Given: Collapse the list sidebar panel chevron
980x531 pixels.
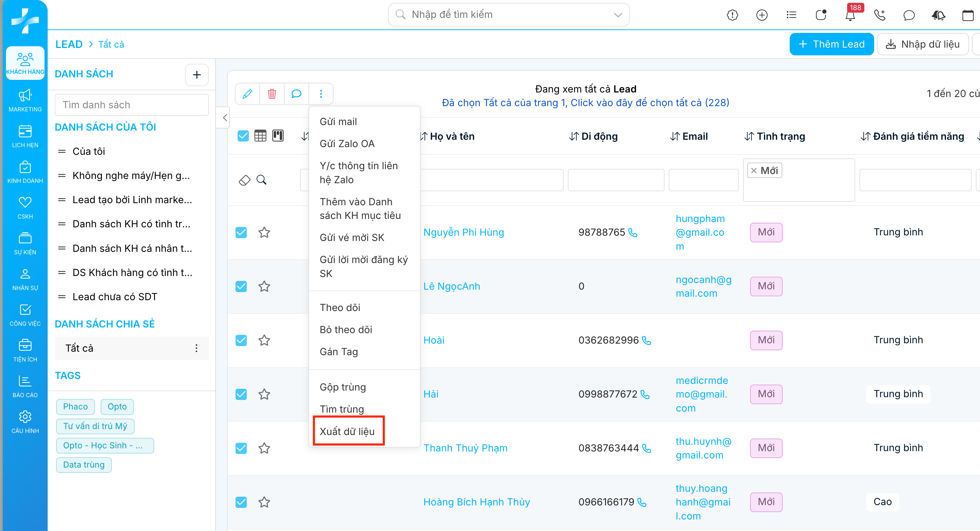Looking at the screenshot, I should [225, 117].
